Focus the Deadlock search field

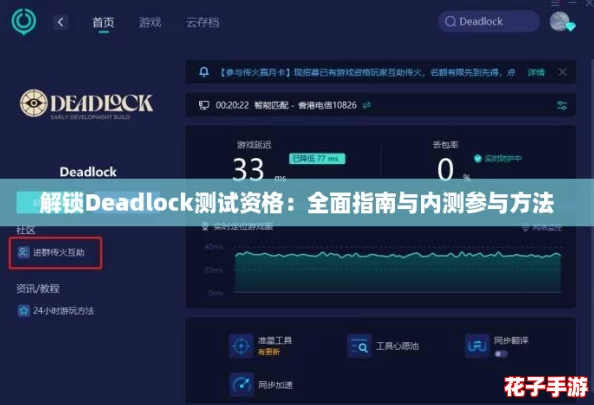[x=489, y=21]
